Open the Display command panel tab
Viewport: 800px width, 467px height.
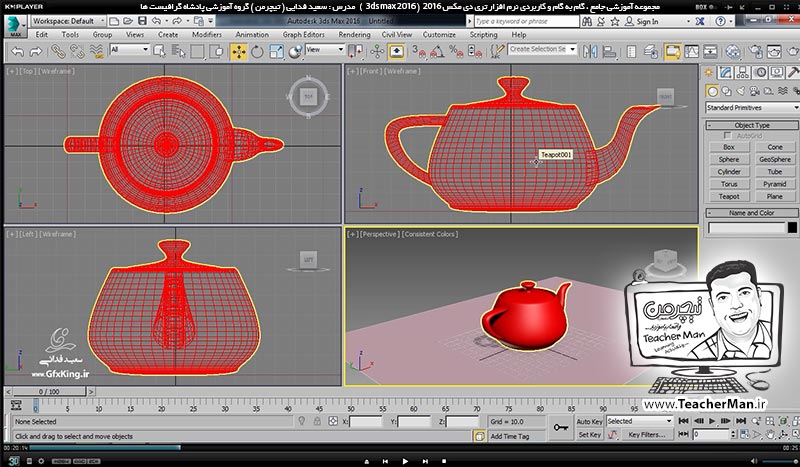(x=777, y=72)
